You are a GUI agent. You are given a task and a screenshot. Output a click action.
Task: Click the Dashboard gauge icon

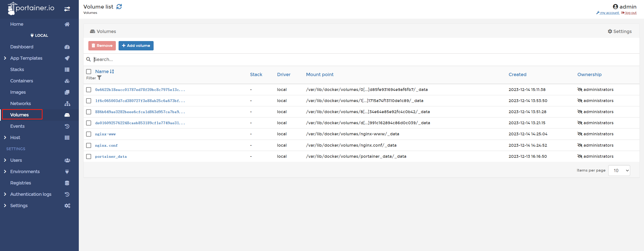67,47
